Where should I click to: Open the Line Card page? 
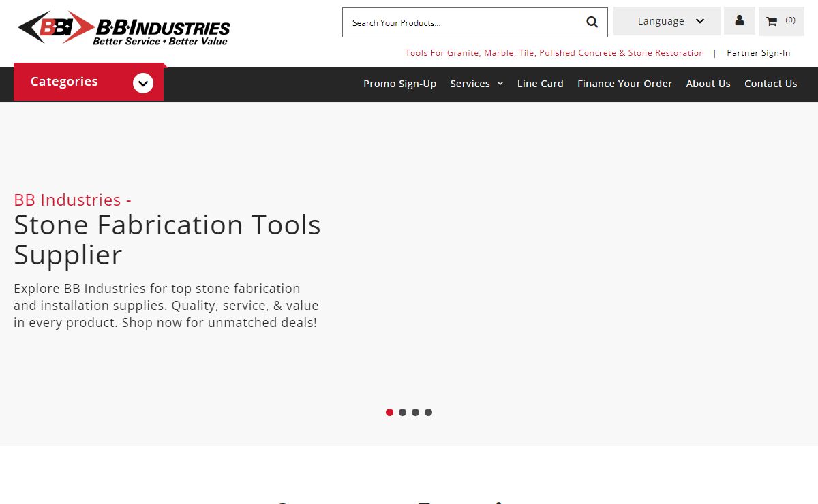tap(541, 84)
